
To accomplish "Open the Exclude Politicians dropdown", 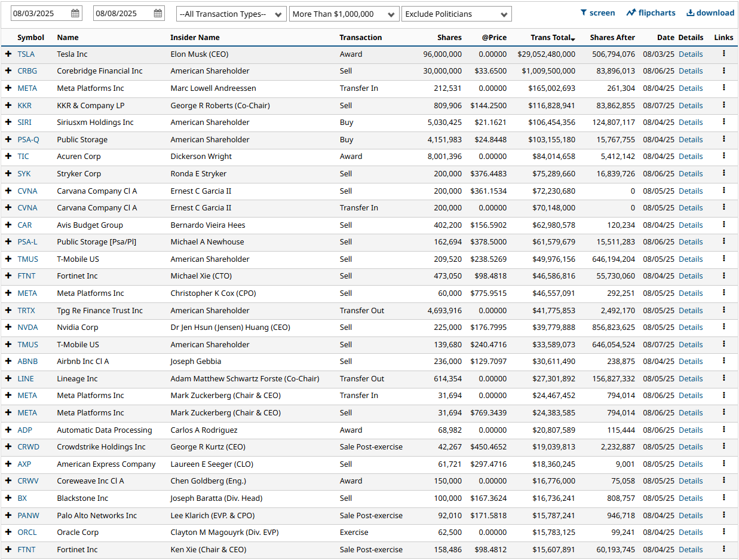I will point(456,14).
